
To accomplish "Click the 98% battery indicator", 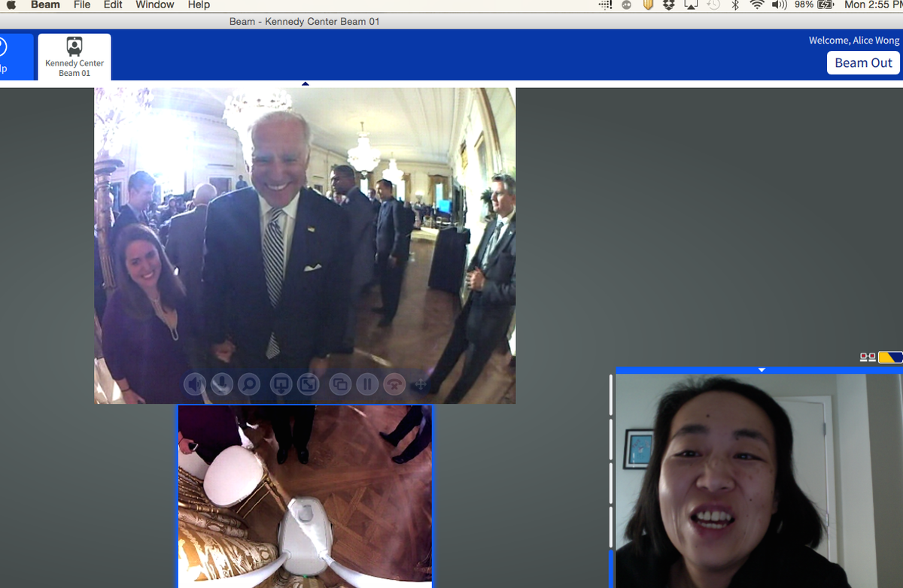I will point(814,5).
